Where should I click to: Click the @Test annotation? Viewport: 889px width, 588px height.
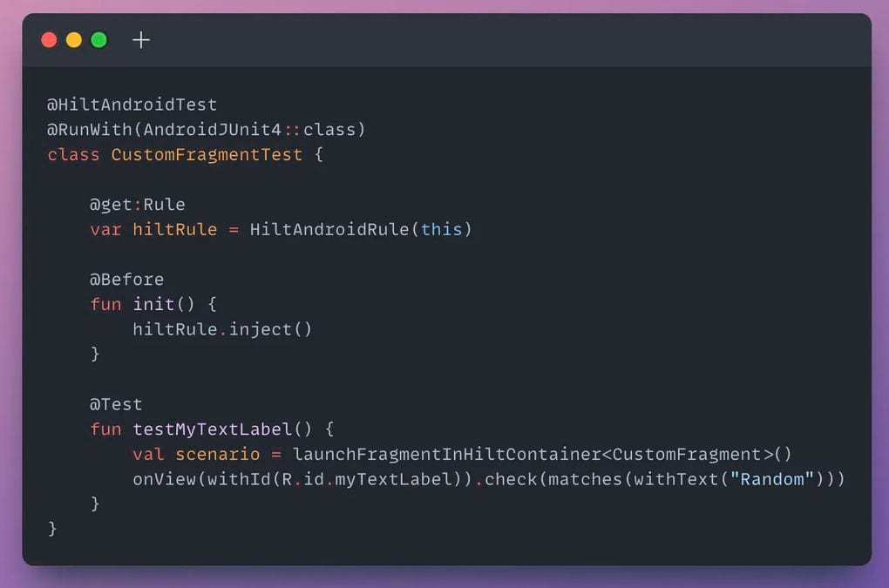[x=116, y=404]
